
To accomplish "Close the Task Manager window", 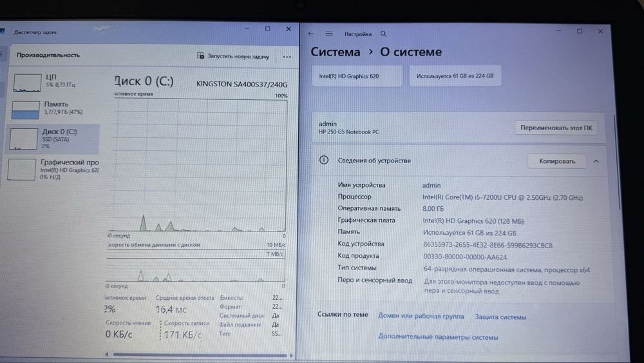I will (x=289, y=29).
